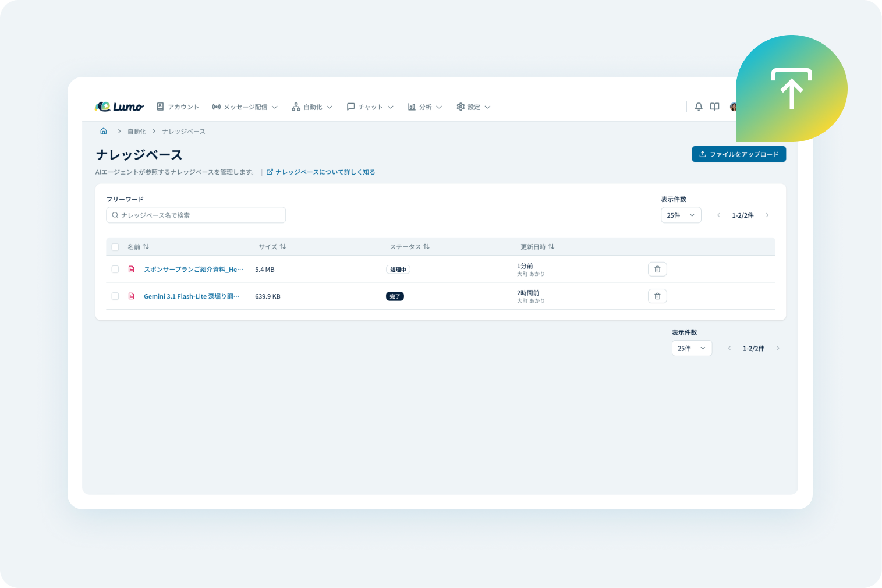Click the ナレッジベース名で検索 search field
Viewport: 882px width, 588px height.
pos(196,215)
